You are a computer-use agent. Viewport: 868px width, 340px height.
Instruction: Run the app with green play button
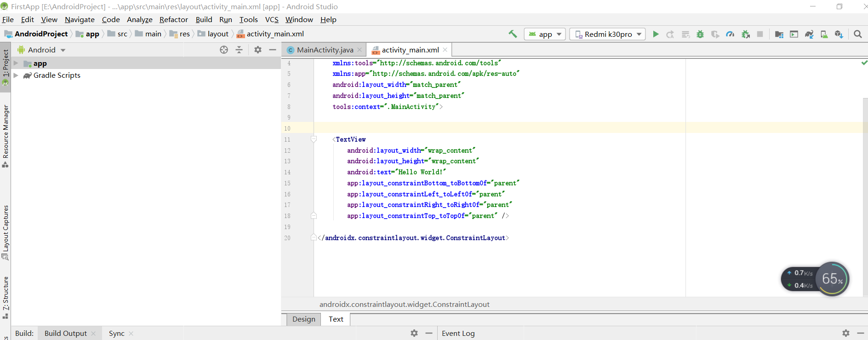656,34
